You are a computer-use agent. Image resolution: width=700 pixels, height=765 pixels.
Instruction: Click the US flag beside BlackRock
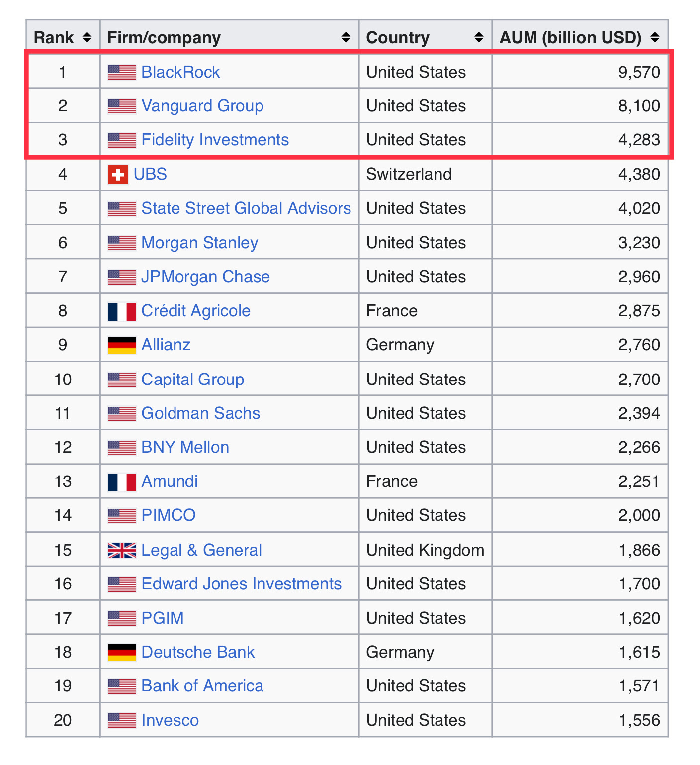[x=122, y=72]
